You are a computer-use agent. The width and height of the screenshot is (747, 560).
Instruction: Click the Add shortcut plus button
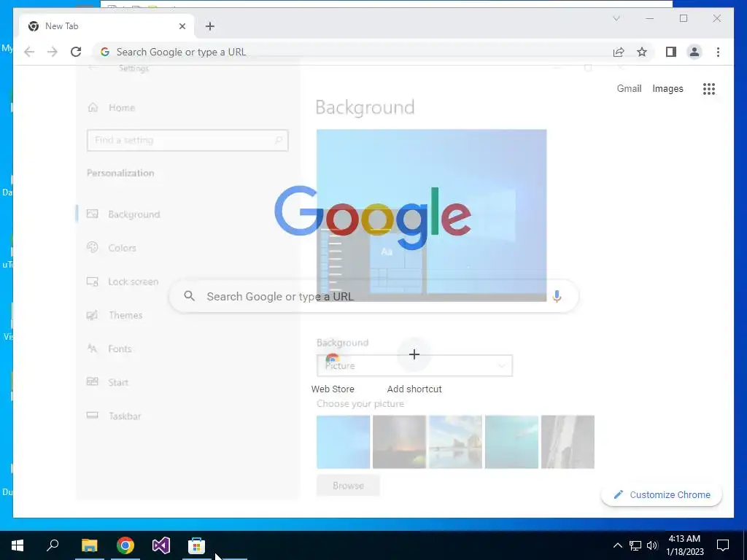(x=414, y=354)
